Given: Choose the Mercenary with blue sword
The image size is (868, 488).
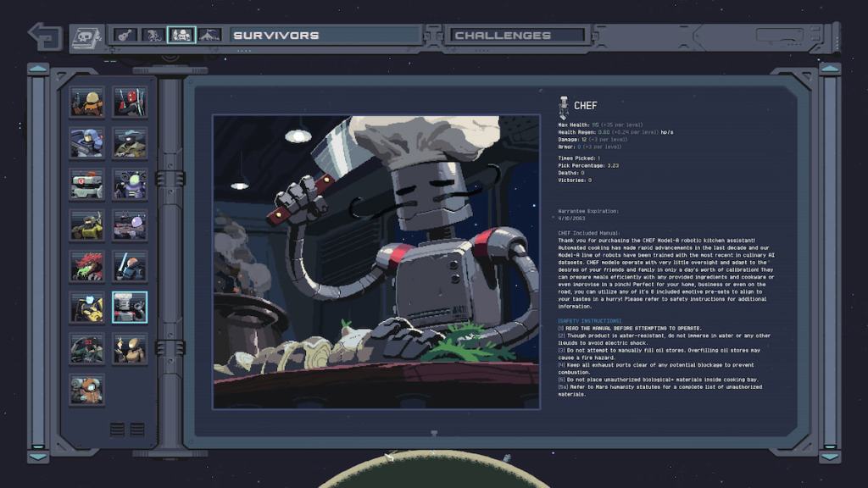Looking at the screenshot, I should (130, 266).
